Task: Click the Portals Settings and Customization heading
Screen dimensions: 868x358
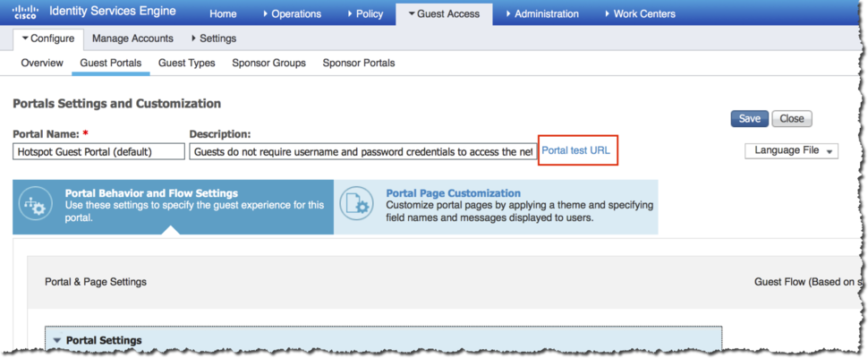Action: 117,104
